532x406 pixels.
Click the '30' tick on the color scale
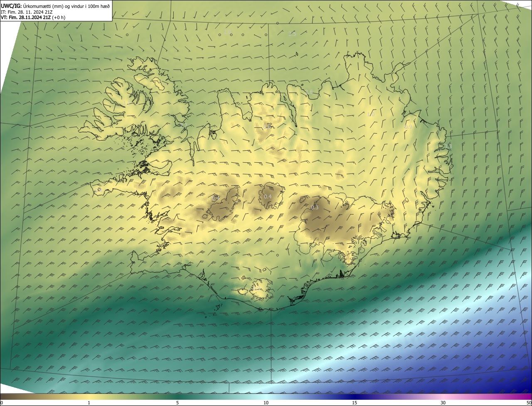coord(443,403)
